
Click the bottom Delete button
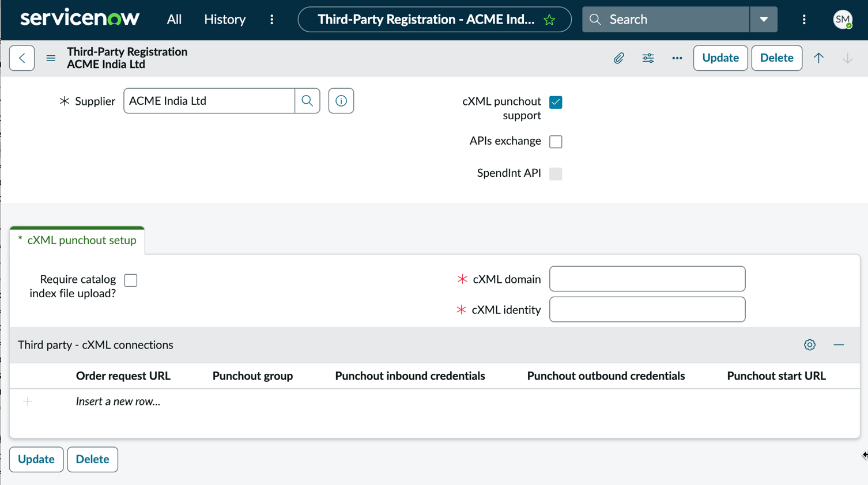coord(92,460)
